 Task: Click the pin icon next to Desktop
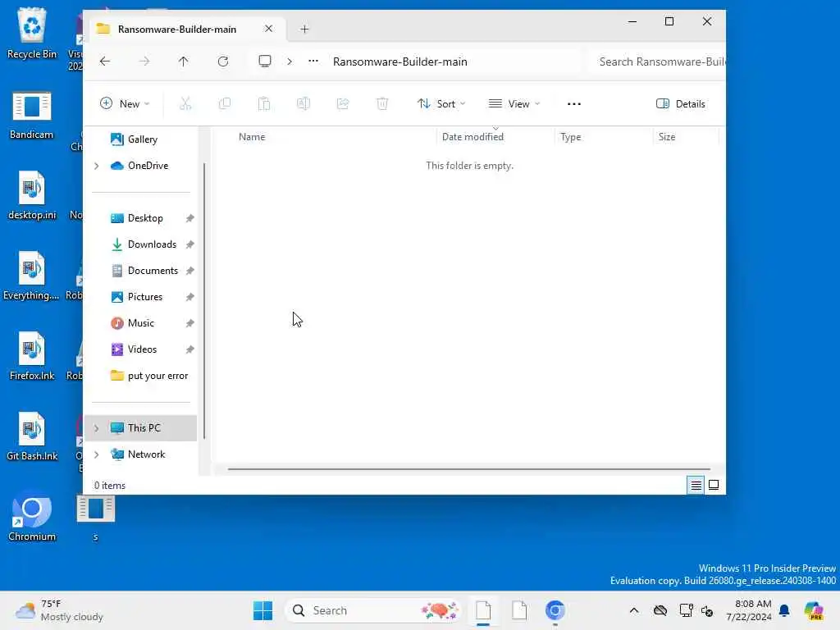coord(189,218)
